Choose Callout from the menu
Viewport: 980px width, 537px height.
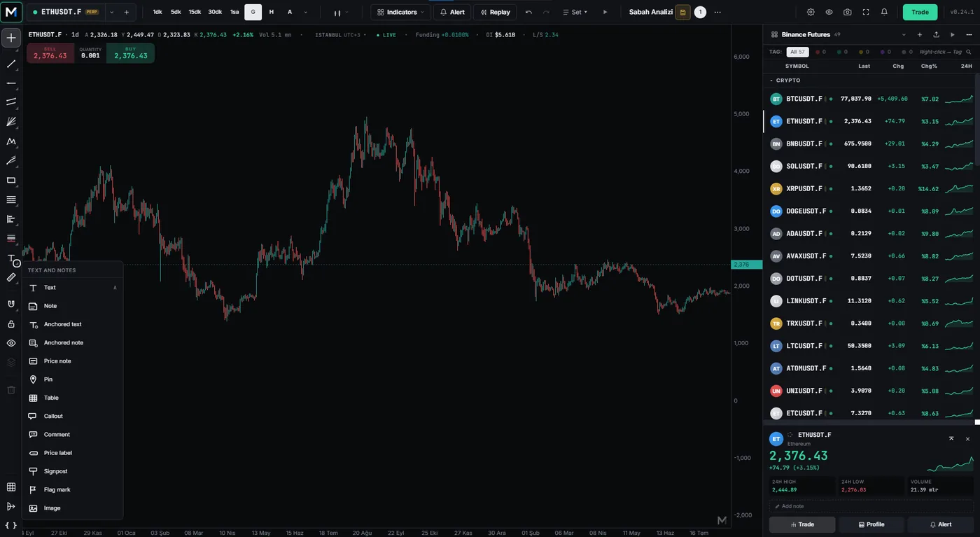pyautogui.click(x=72, y=416)
